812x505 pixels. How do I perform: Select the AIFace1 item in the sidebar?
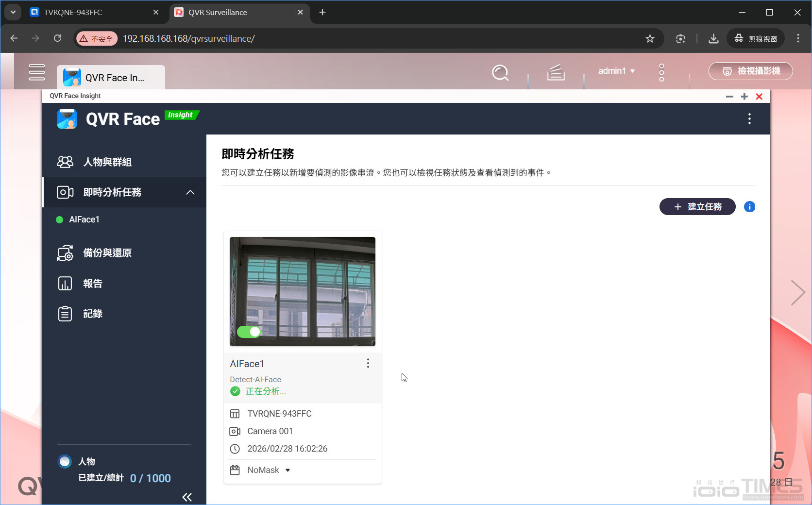[x=85, y=219]
